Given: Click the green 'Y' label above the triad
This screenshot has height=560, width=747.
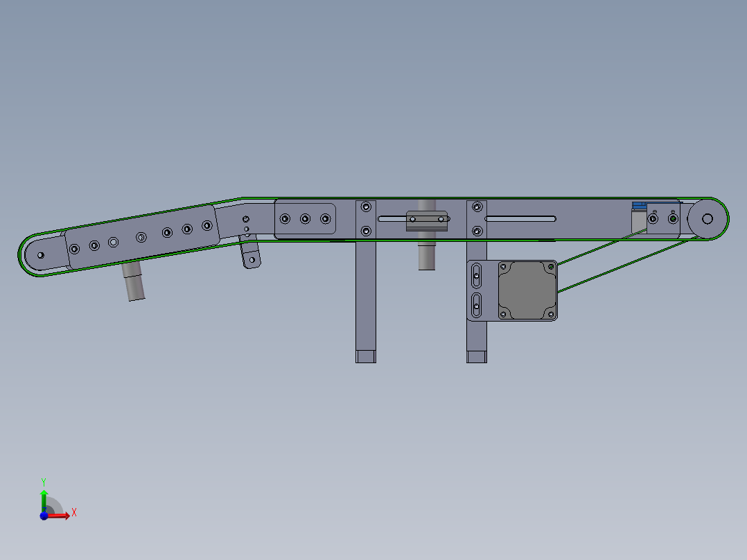Looking at the screenshot, I should point(44,482).
